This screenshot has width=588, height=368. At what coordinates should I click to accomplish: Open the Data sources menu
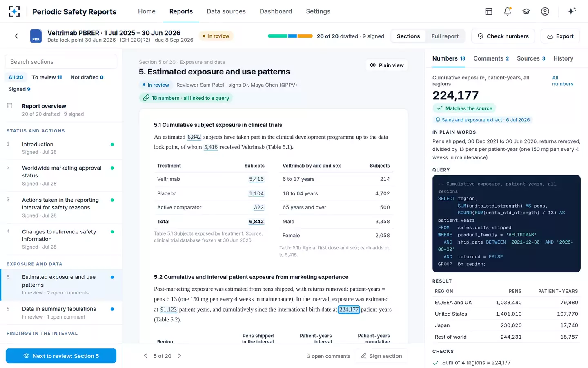226,11
